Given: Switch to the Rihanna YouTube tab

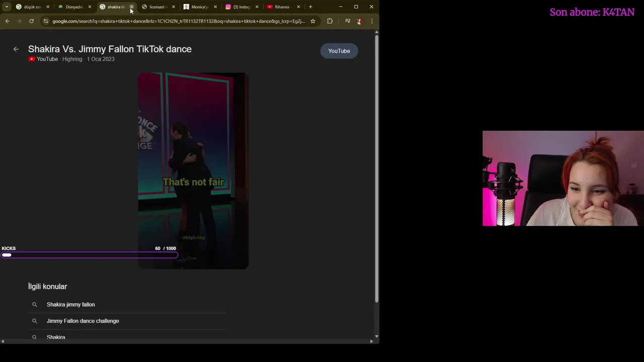Looking at the screenshot, I should (282, 7).
